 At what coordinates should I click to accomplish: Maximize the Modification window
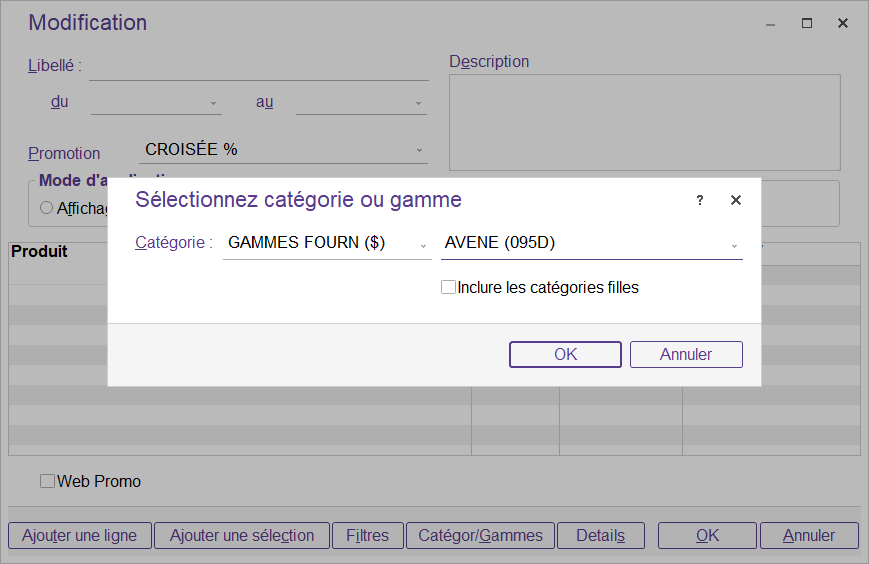(806, 23)
